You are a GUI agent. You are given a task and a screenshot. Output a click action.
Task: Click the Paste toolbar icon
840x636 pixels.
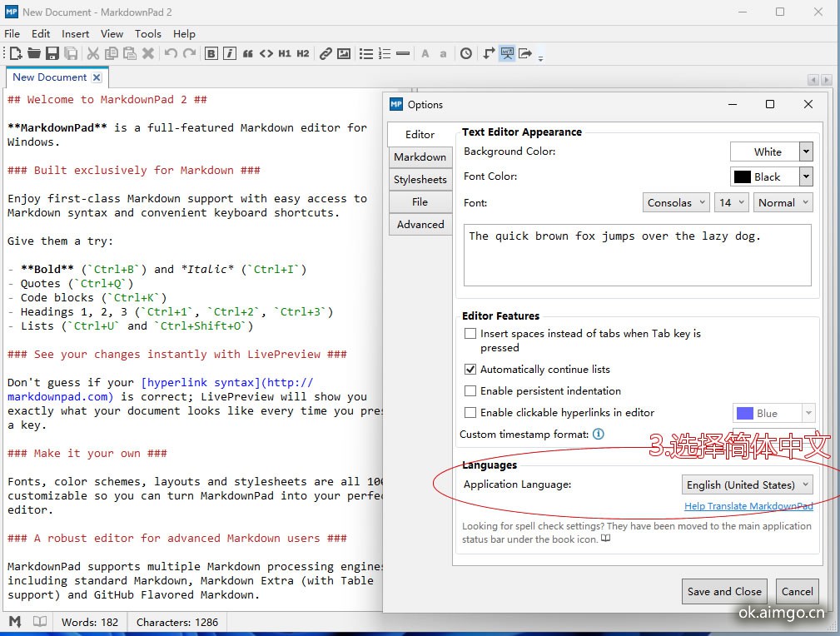click(130, 53)
